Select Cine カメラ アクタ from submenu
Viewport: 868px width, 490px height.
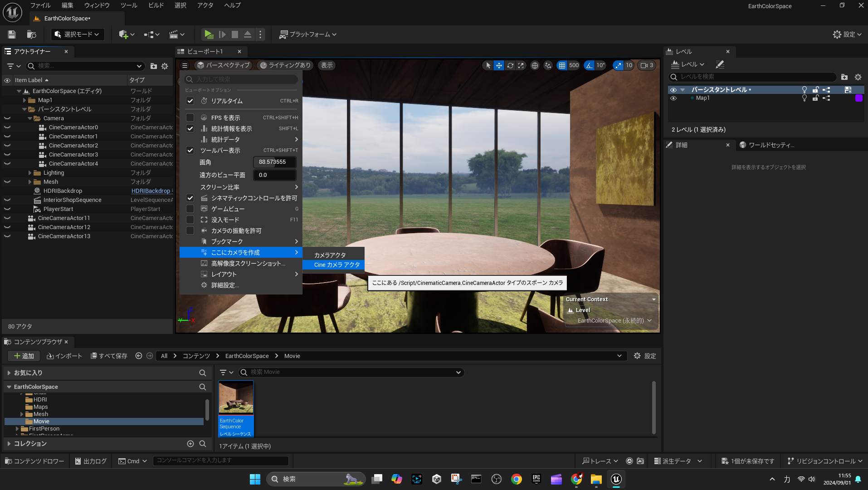(336, 265)
